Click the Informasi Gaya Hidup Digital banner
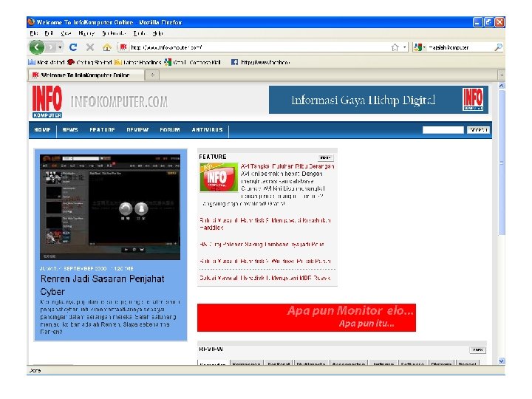 point(378,100)
